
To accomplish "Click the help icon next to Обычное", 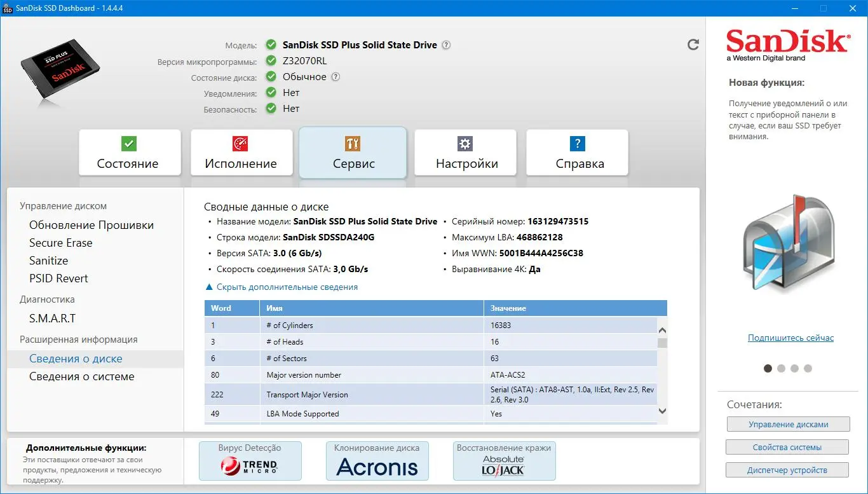I will pos(336,77).
